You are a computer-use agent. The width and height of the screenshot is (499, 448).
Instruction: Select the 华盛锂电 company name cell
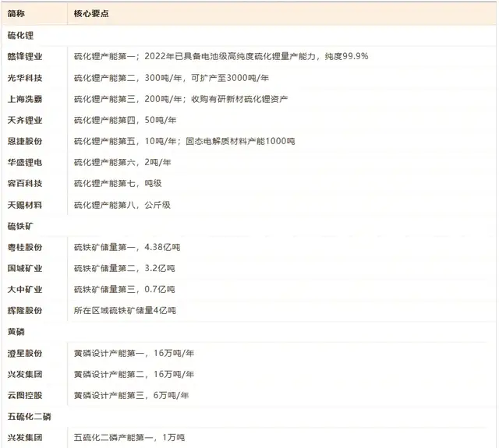(x=25, y=163)
